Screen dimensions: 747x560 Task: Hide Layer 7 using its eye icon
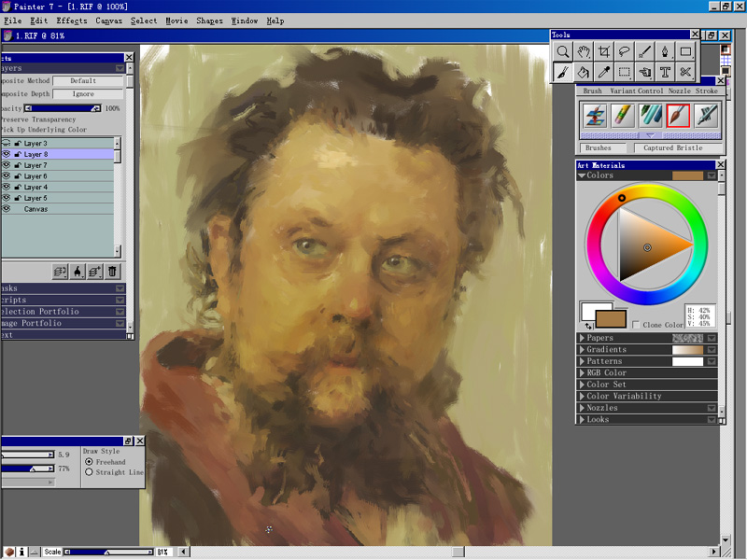click(7, 165)
